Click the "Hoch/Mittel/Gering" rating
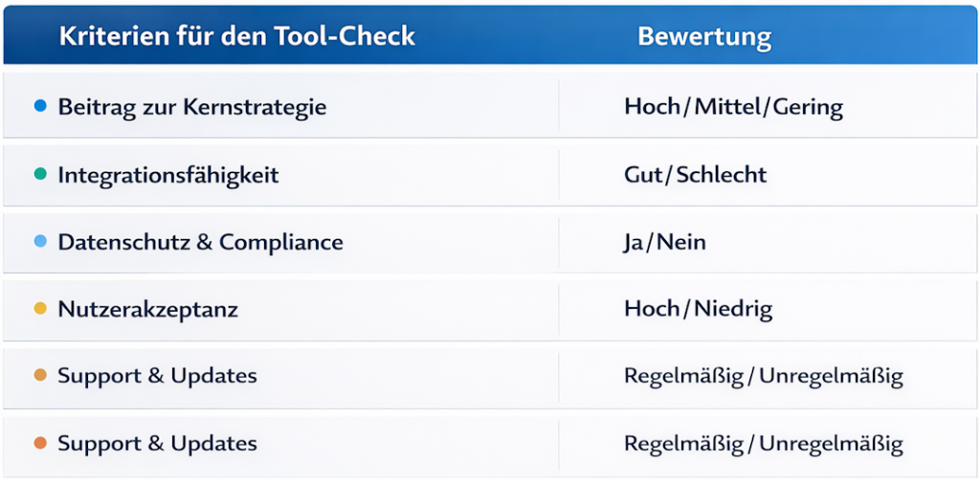The image size is (980, 481). (733, 107)
